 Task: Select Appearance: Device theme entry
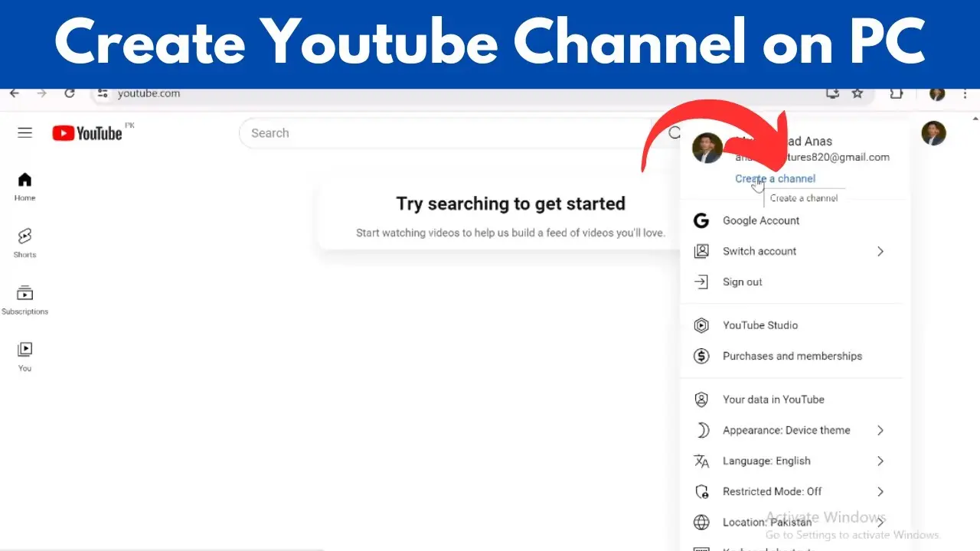pyautogui.click(x=791, y=430)
